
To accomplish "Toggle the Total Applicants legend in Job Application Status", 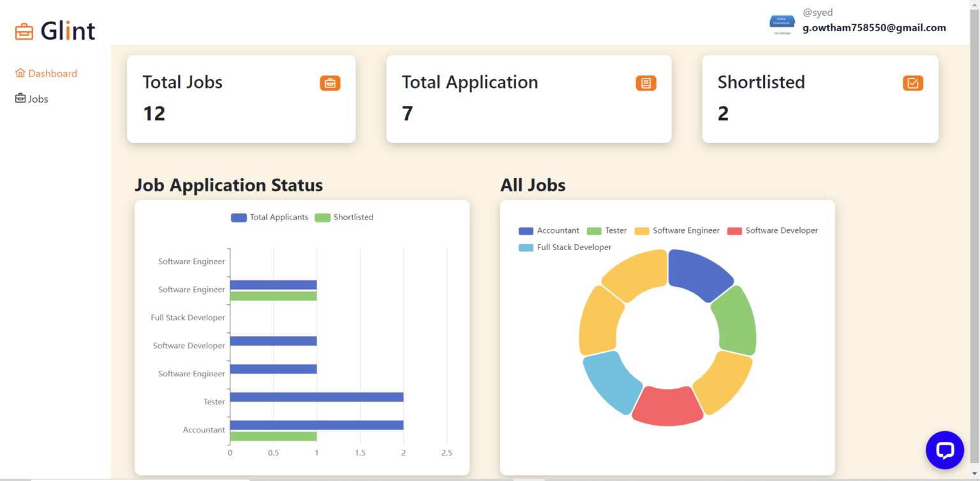I will click(269, 217).
